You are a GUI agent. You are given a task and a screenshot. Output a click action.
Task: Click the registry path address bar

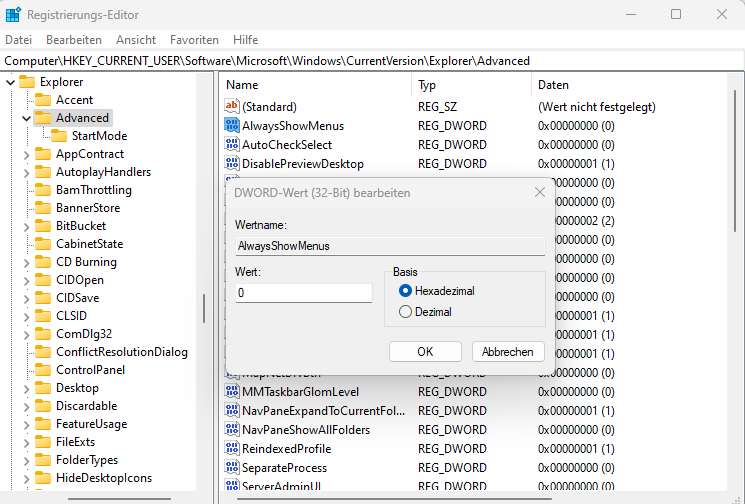coord(372,61)
